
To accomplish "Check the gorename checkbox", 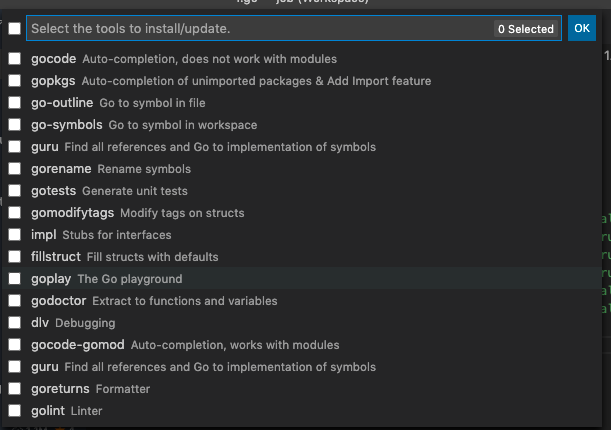I will point(14,169).
